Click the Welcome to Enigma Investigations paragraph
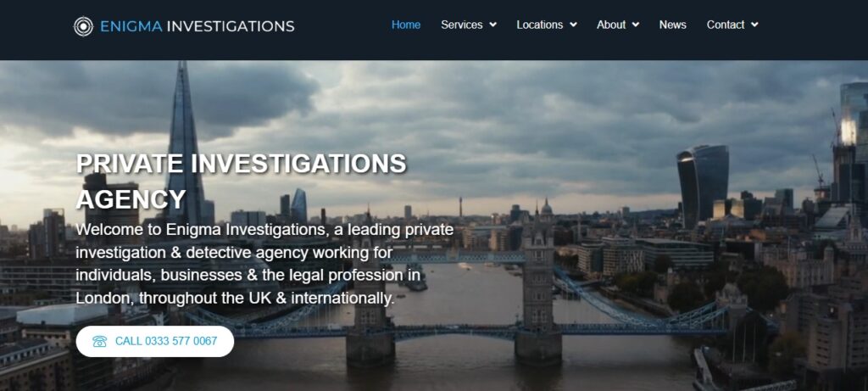This screenshot has height=391, width=868. [x=264, y=264]
